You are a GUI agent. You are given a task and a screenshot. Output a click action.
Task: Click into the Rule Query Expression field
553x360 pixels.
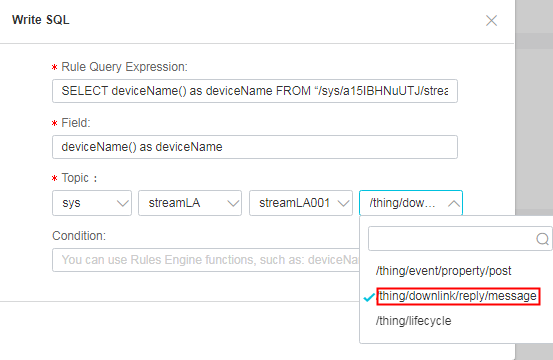tap(255, 91)
